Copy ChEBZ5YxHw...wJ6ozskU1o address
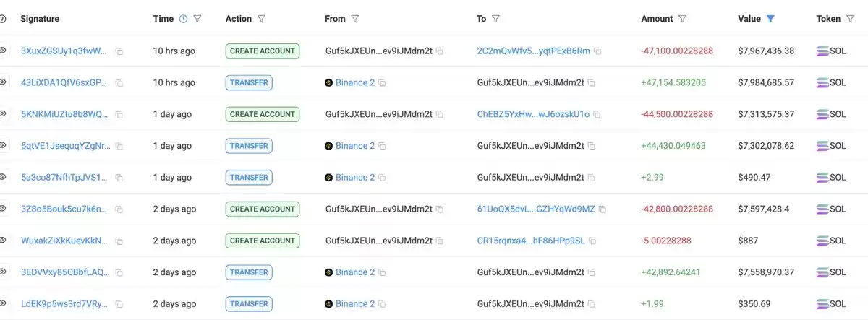 597,114
